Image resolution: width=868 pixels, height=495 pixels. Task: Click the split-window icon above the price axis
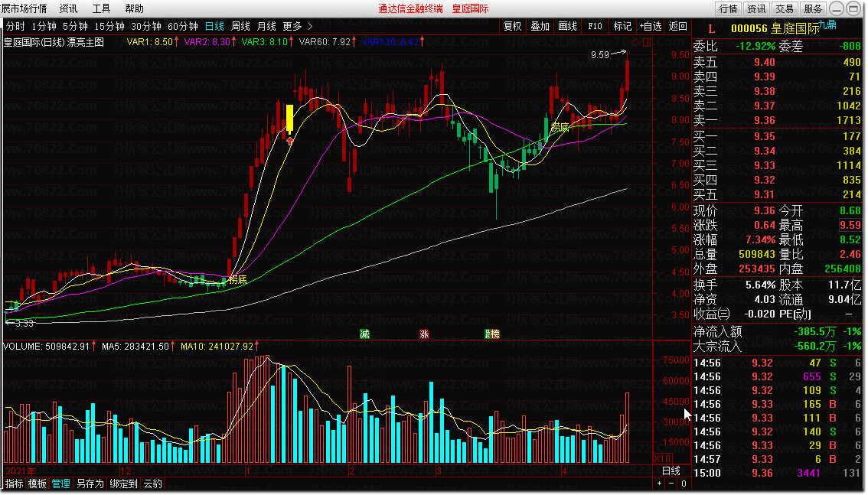[647, 43]
